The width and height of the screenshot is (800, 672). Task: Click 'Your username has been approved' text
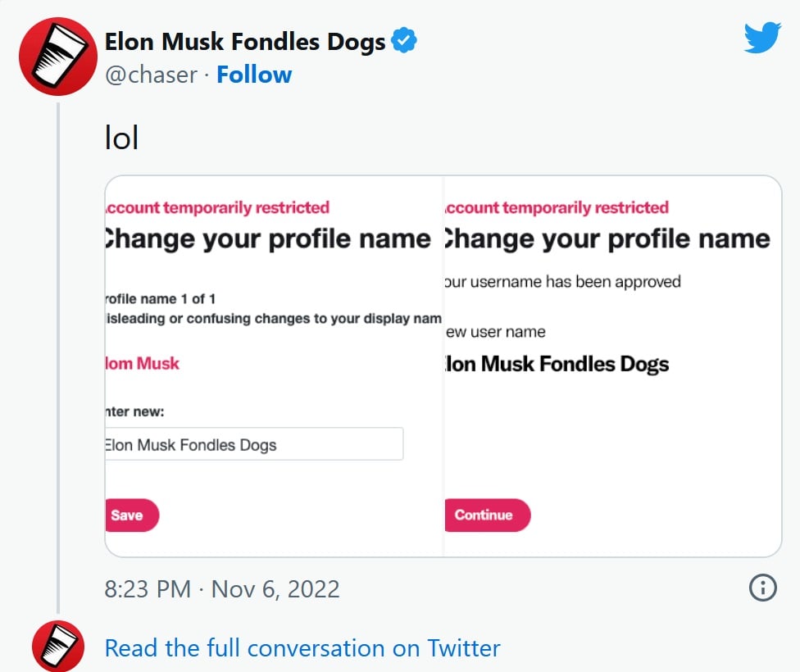tap(563, 282)
